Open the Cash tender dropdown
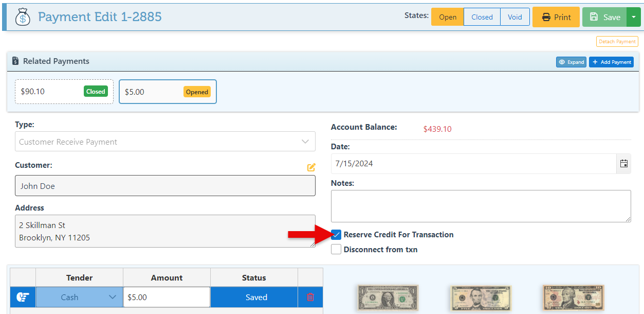The image size is (644, 314). coord(79,297)
